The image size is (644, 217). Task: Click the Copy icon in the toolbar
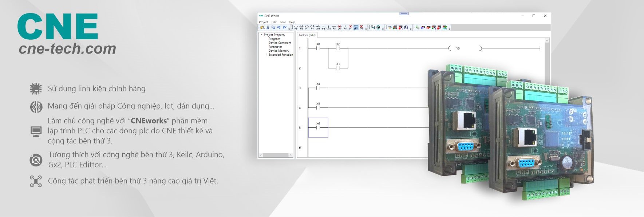pos(273,27)
